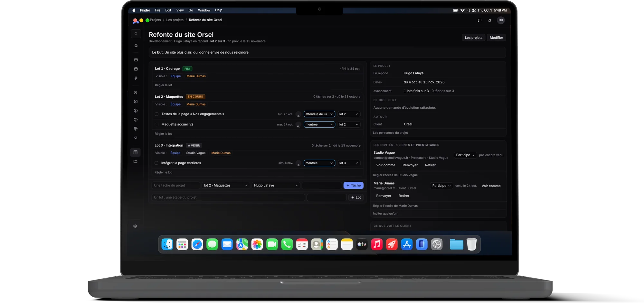Check the 'Intégrer la page carrières' checkbox
644x303 pixels.
click(x=156, y=163)
